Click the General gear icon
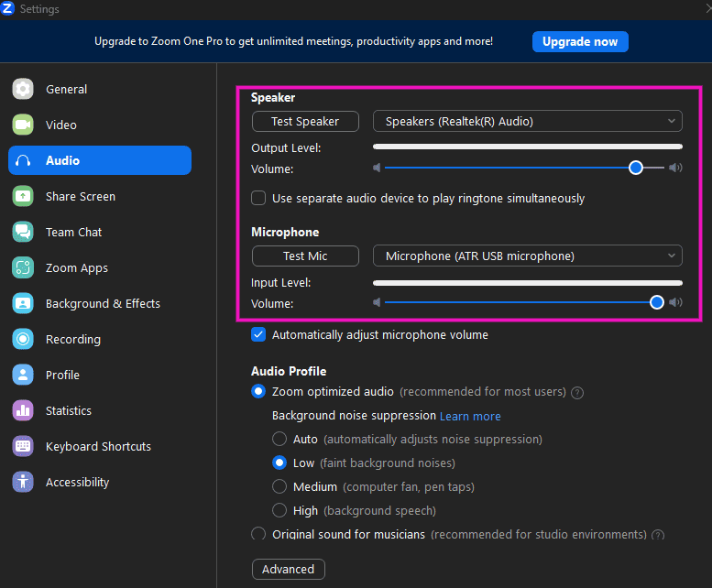Image resolution: width=712 pixels, height=588 pixels. point(23,89)
